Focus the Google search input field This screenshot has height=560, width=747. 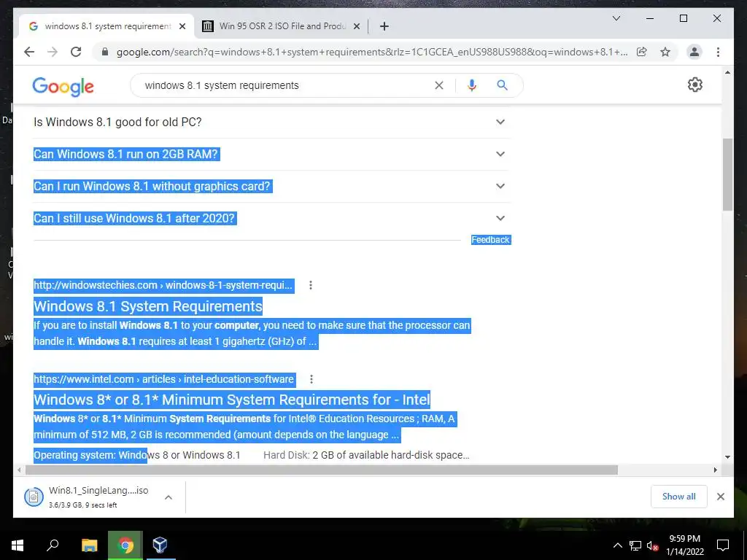point(286,85)
